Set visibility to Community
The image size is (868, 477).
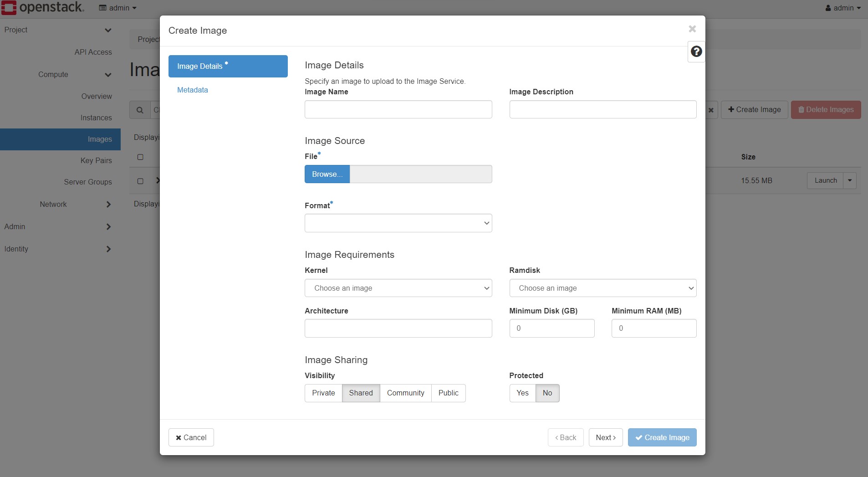[405, 393]
